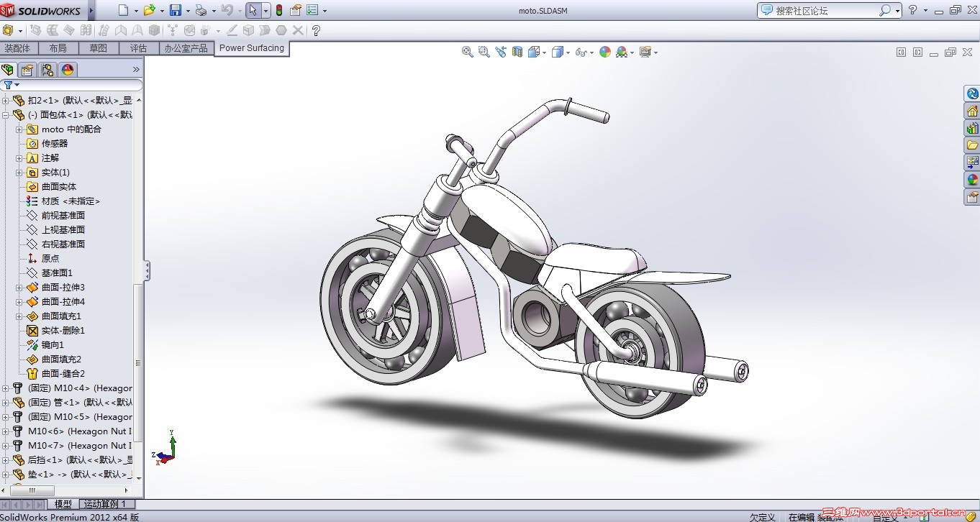Image resolution: width=980 pixels, height=522 pixels.
Task: Switch to the Power Surfacing tab
Action: pyautogui.click(x=252, y=48)
